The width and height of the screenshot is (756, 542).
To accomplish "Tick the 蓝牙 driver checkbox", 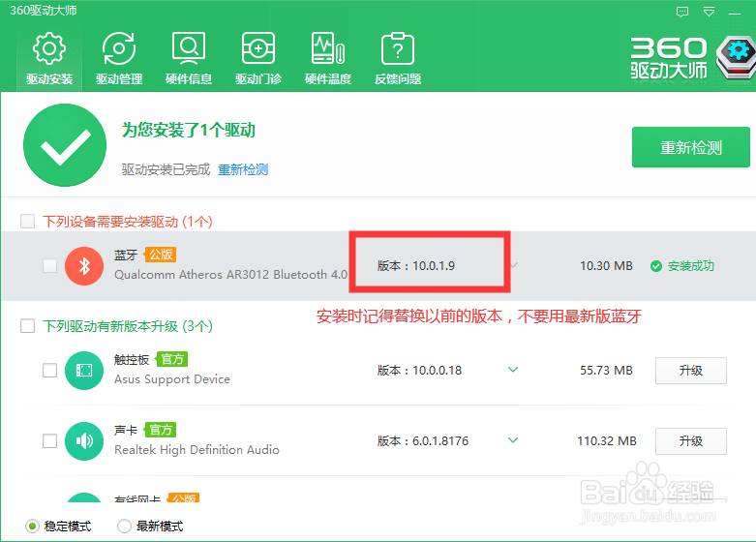I will click(x=49, y=266).
